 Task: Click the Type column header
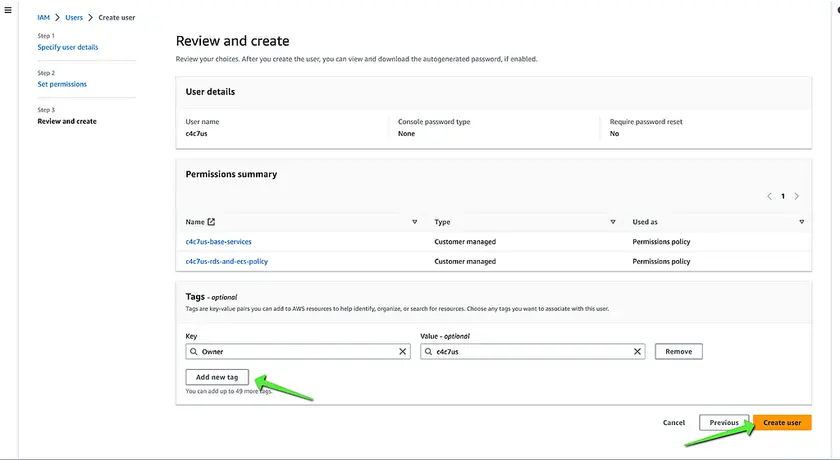[442, 222]
